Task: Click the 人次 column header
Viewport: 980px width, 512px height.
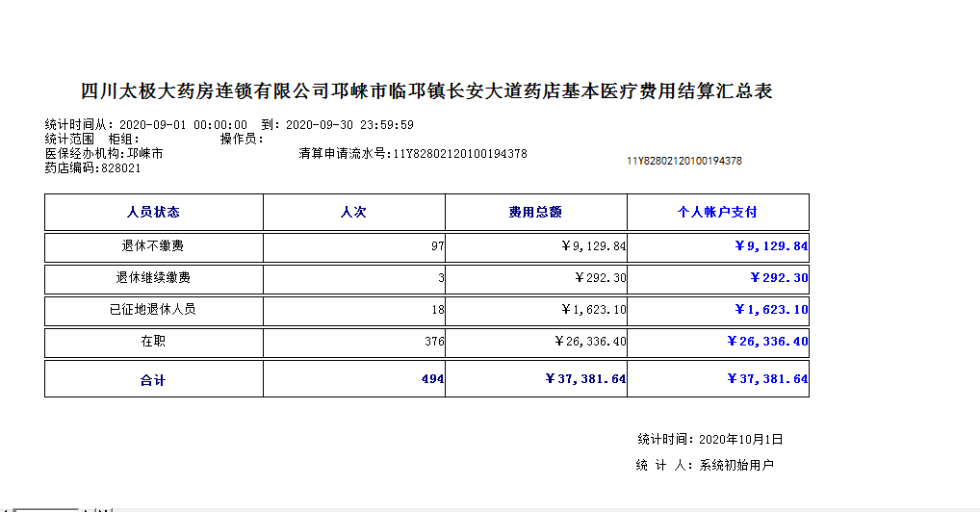Action: 353,213
